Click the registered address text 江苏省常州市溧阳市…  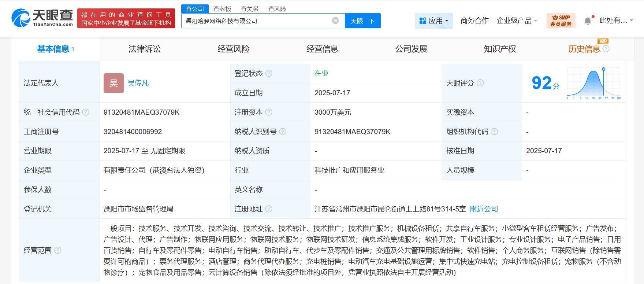(x=390, y=209)
